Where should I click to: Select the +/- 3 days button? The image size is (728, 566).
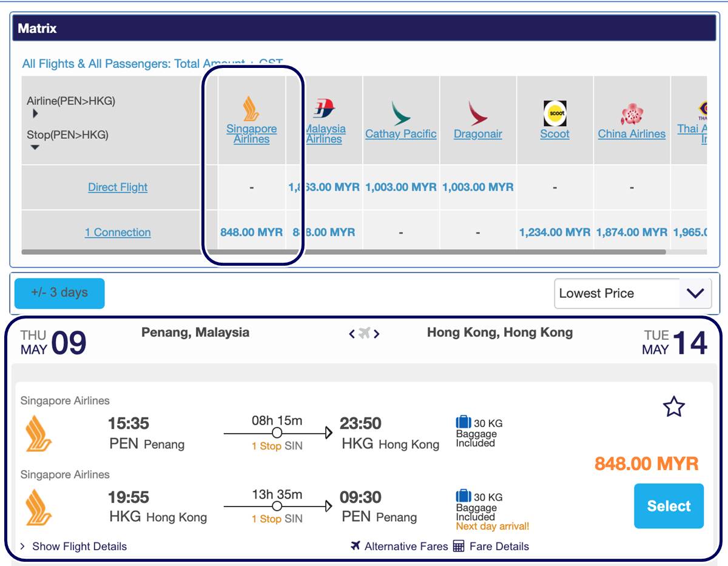coord(59,294)
